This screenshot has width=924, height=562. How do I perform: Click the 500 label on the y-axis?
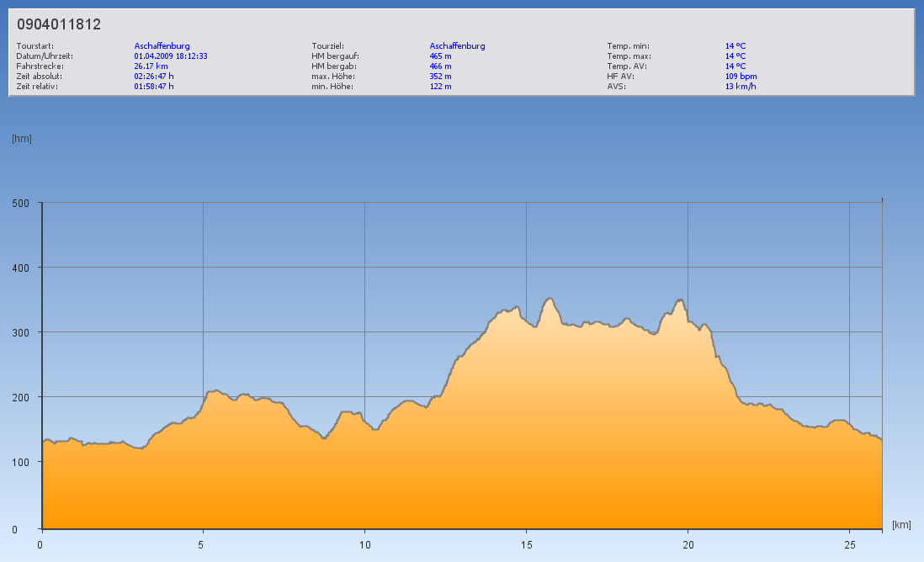point(19,203)
